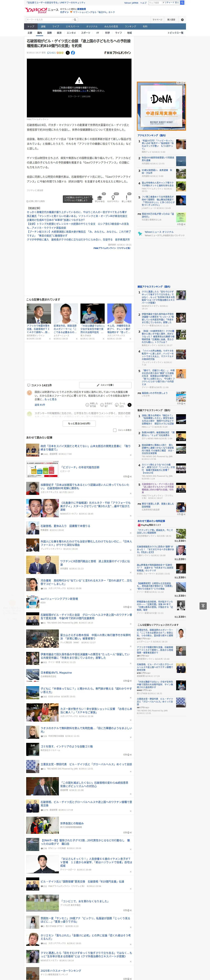
Task: Click the FNNプライムオンライン logo
Action: coord(117,53)
